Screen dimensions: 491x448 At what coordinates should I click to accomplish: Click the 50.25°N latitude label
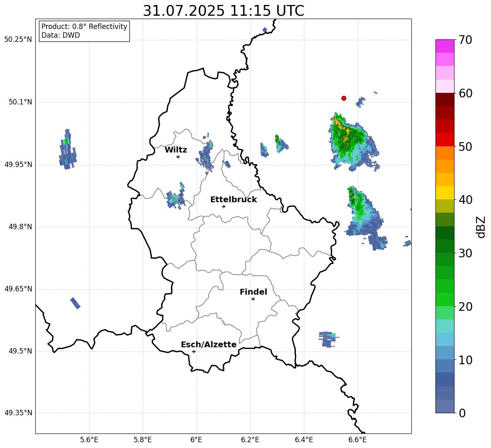tap(18, 40)
